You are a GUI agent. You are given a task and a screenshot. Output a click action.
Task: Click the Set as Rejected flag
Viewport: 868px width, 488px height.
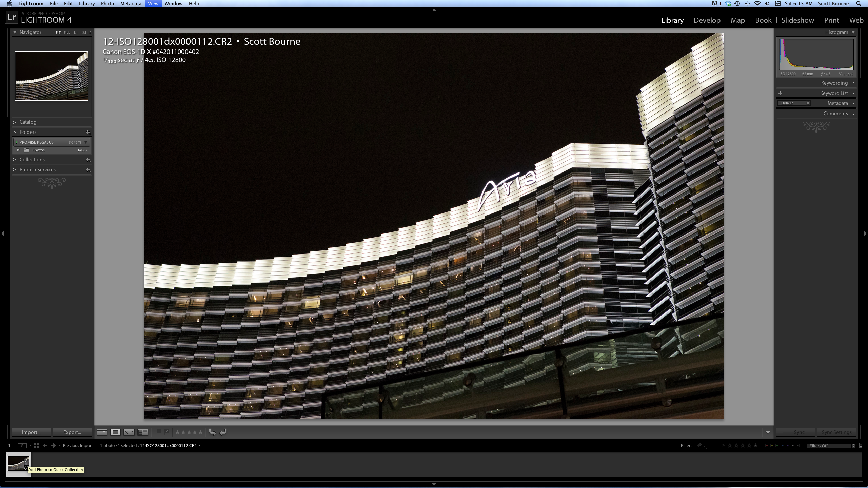click(167, 432)
